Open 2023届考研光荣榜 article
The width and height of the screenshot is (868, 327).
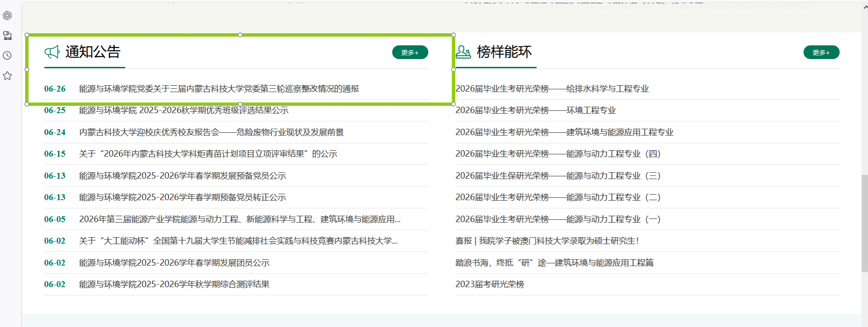[x=490, y=284]
